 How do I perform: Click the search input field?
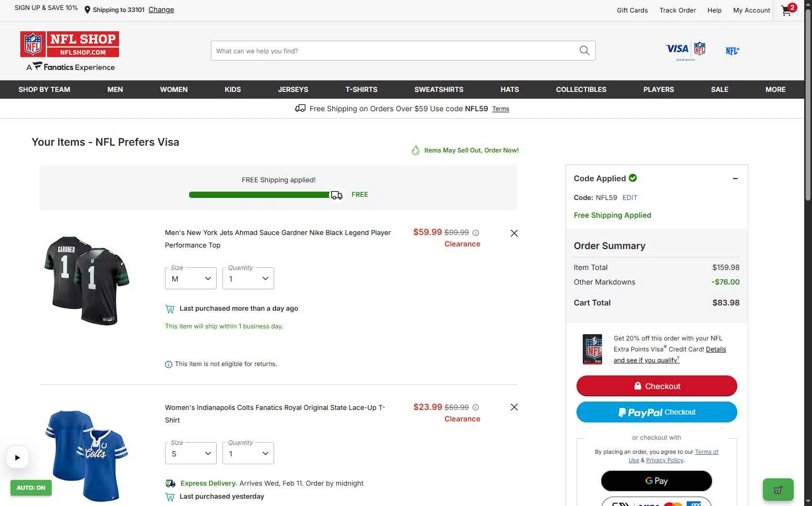[395, 51]
